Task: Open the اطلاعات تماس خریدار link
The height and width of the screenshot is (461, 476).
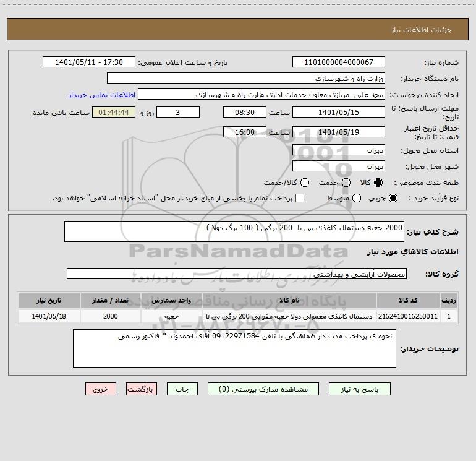Action: click(102, 95)
